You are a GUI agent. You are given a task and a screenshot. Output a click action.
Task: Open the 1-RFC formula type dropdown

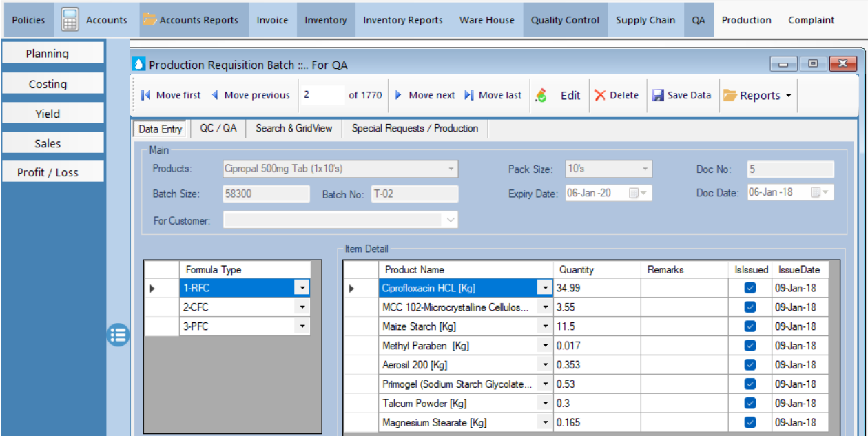click(x=302, y=289)
